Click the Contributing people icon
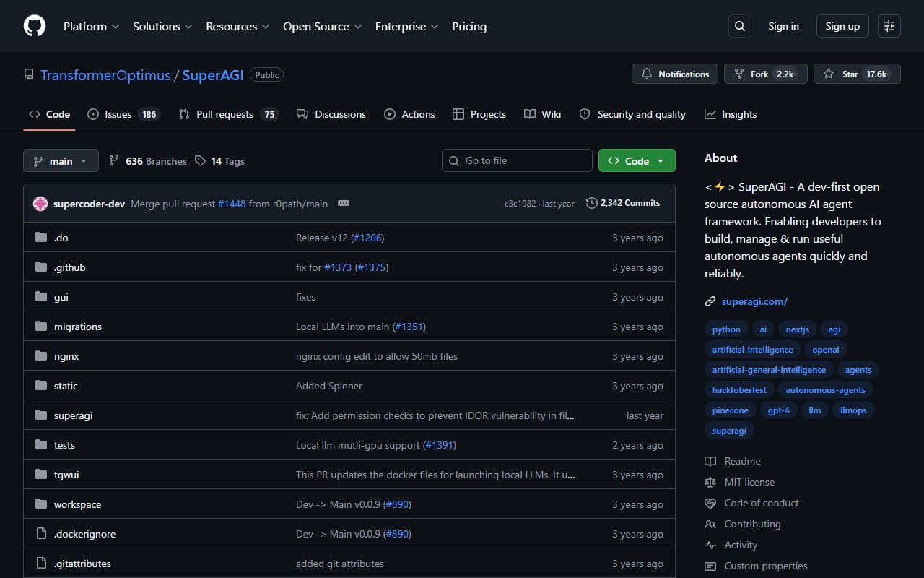924x578 pixels. [710, 524]
